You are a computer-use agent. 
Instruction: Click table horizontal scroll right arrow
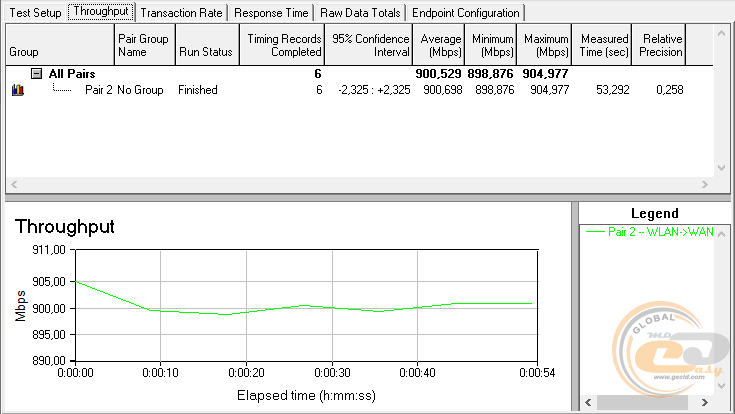coord(705,185)
